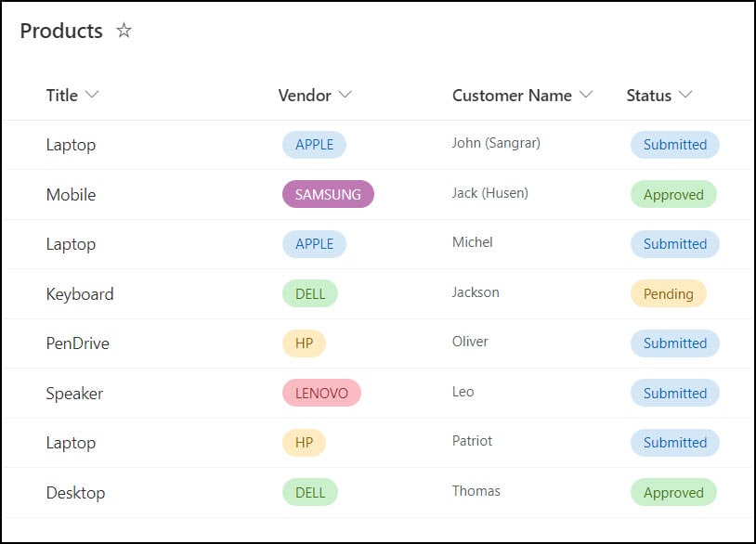Image resolution: width=756 pixels, height=544 pixels.
Task: Select customer name Jack (Husen)
Action: pos(489,193)
